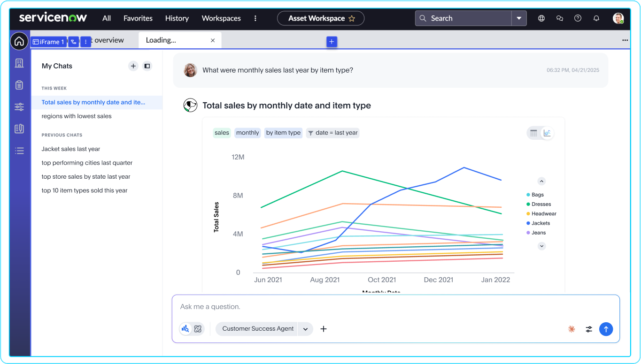Open the 'Jacket sales last year' chat
Viewport: 641px width, 364px height.
click(71, 149)
